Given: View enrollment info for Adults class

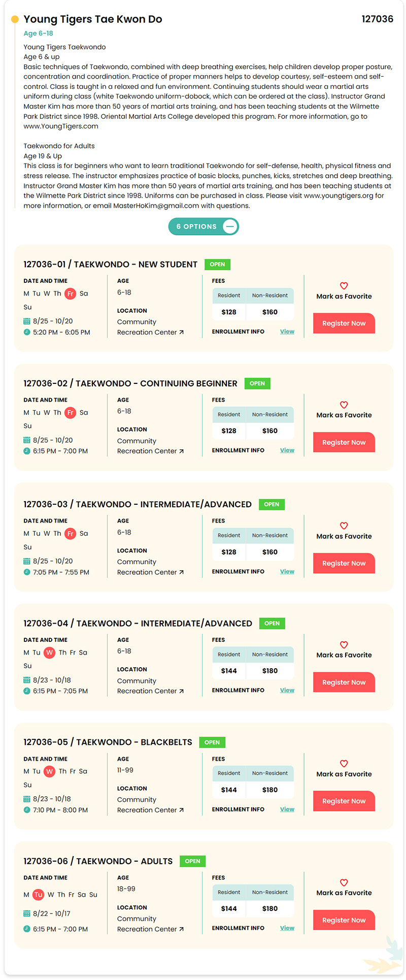Looking at the screenshot, I should click(x=287, y=928).
